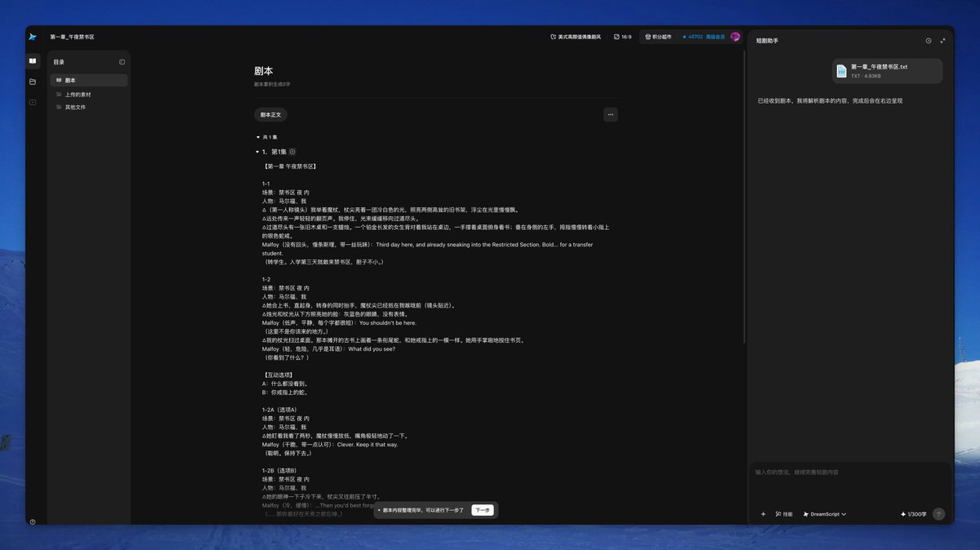The height and width of the screenshot is (550, 980).
Task: Click the send arrow button
Action: pos(939,514)
